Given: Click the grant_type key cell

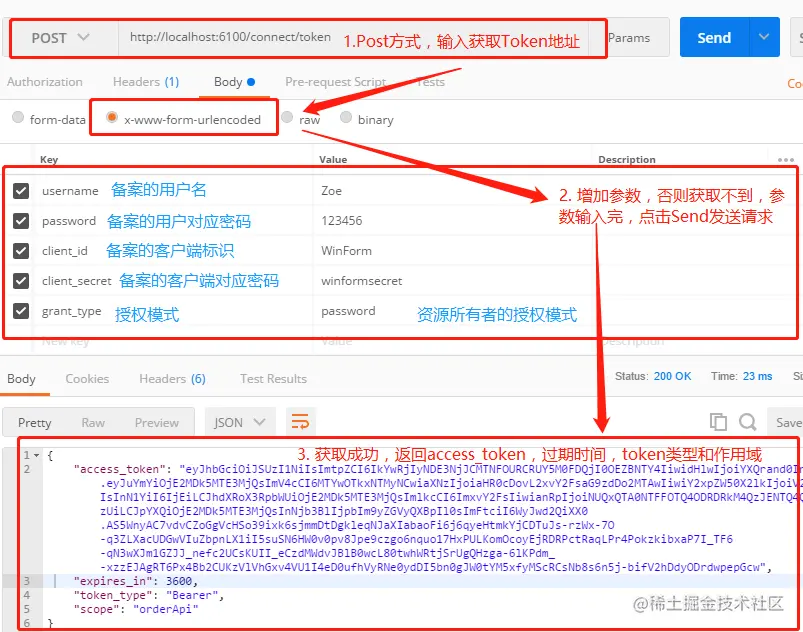Looking at the screenshot, I should (x=173, y=311).
